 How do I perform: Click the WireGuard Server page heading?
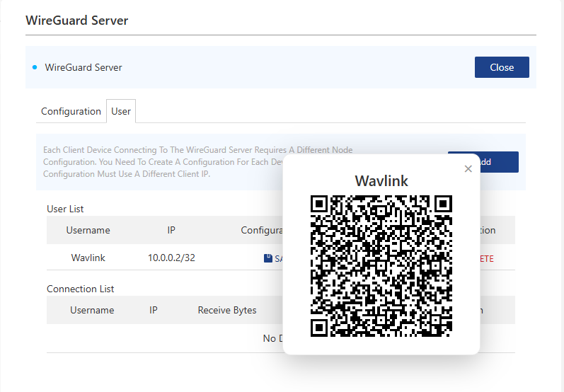(x=76, y=21)
